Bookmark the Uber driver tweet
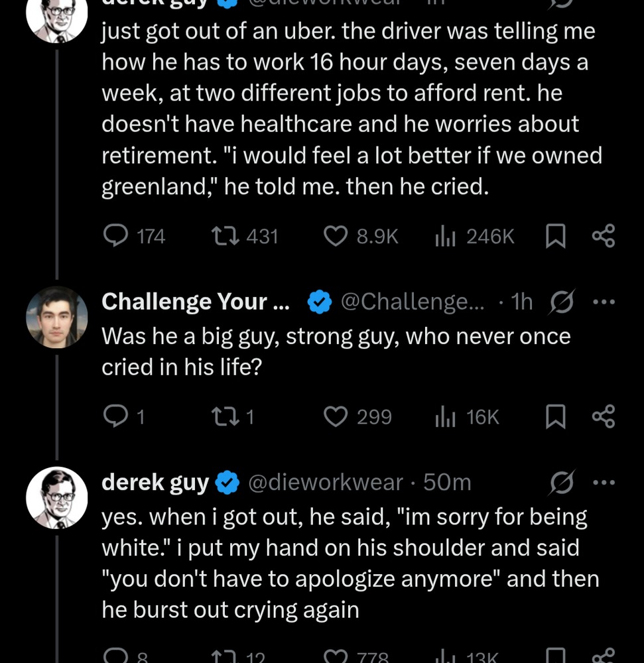Image resolution: width=644 pixels, height=663 pixels. (x=555, y=236)
